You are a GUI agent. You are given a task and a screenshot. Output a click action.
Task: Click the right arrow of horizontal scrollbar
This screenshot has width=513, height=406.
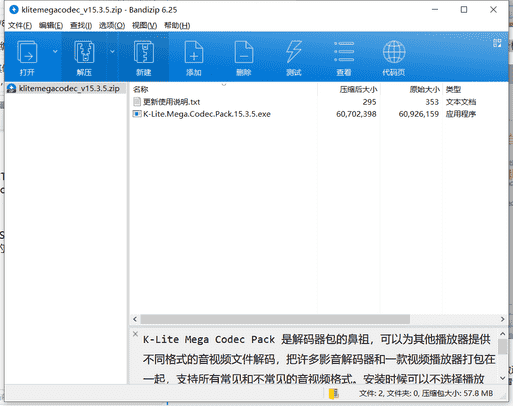coord(503,319)
